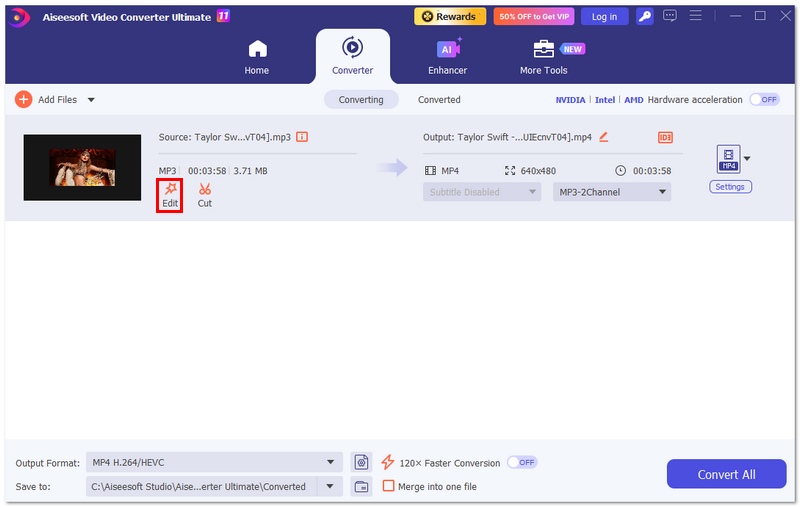
Task: Switch to the Converted list
Action: [x=439, y=99]
